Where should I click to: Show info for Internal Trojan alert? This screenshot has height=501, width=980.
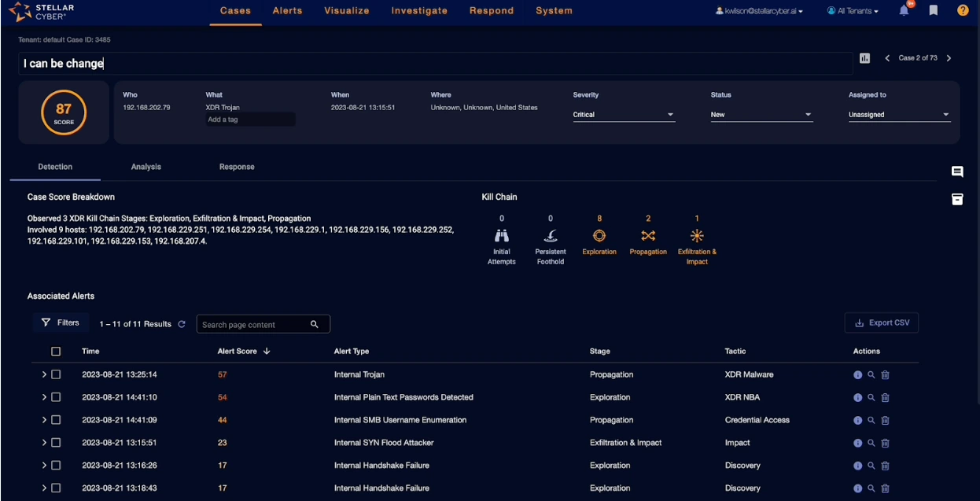tap(857, 375)
